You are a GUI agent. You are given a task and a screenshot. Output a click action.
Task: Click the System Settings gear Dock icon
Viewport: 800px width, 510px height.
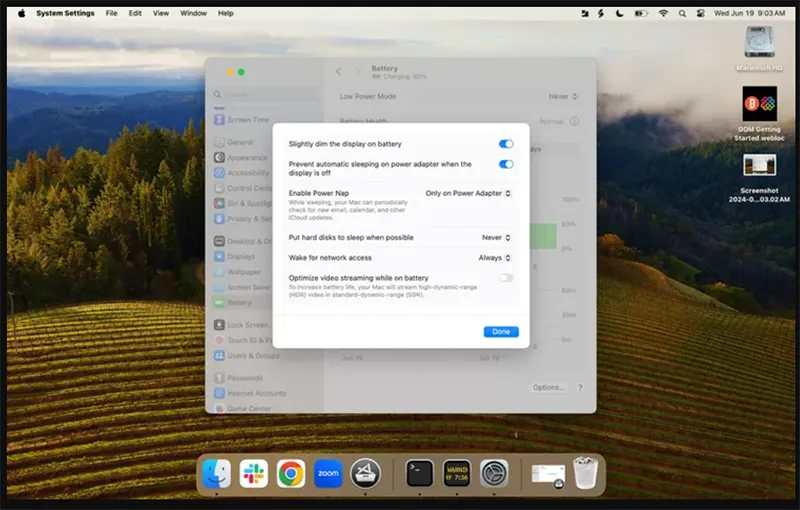pyautogui.click(x=494, y=473)
